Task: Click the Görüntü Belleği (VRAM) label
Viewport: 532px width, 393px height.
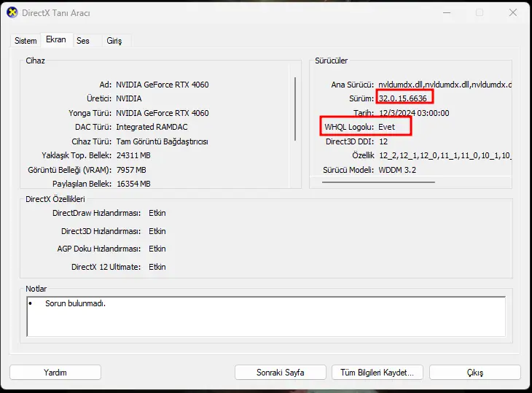Action: pyautogui.click(x=69, y=170)
